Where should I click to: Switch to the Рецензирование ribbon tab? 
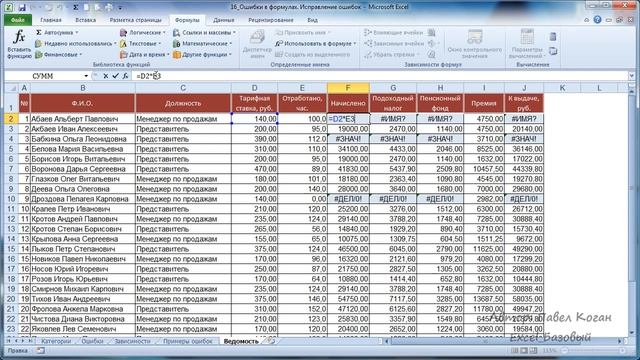[x=271, y=20]
